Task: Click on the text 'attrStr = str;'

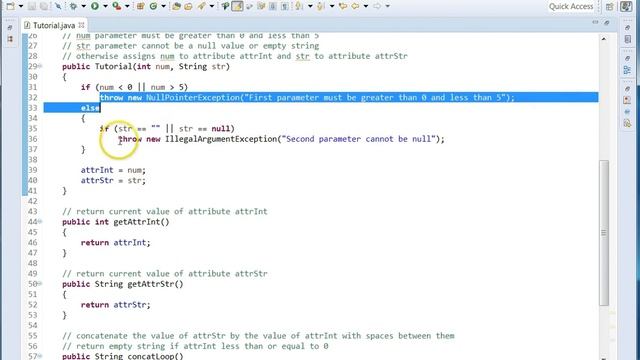Action: tap(113, 180)
